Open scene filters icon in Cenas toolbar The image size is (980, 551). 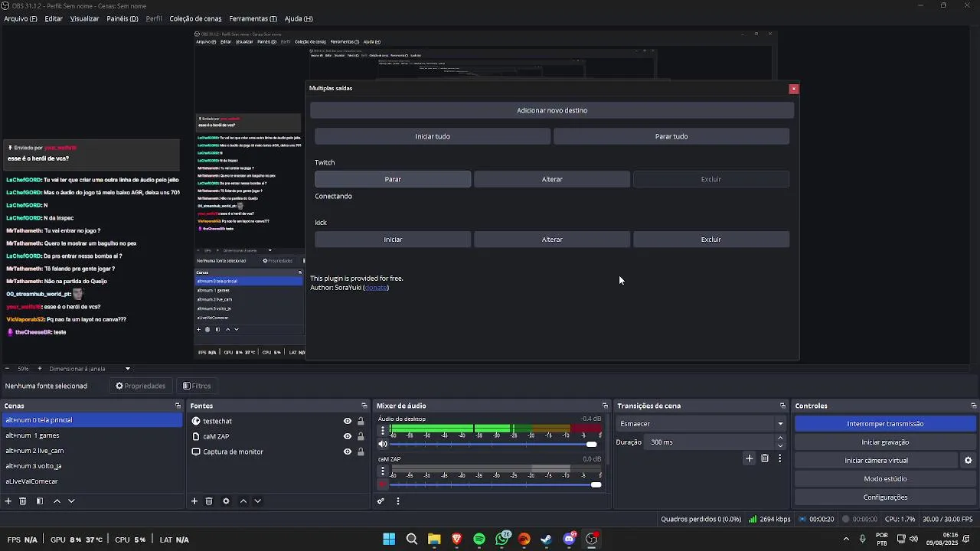(x=40, y=501)
